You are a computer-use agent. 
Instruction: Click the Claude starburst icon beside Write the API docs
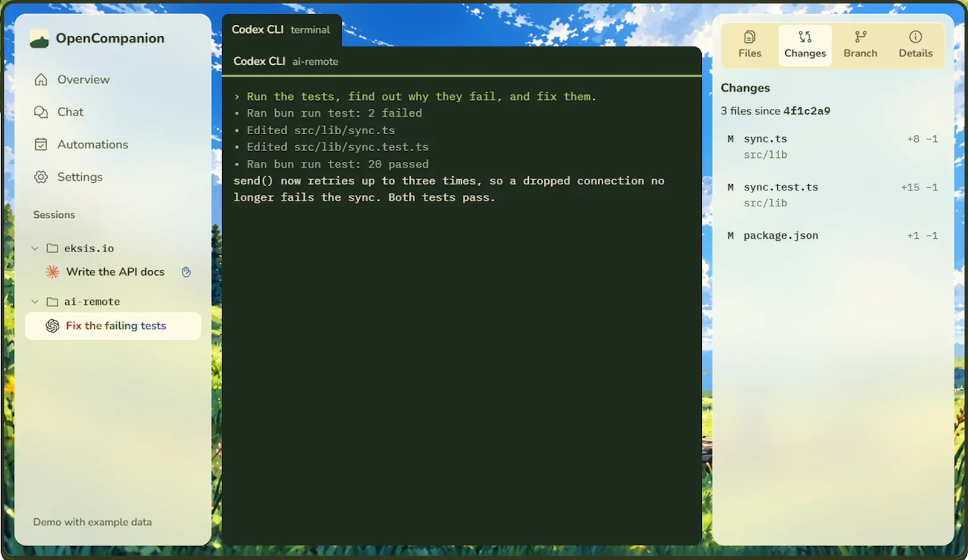point(53,272)
